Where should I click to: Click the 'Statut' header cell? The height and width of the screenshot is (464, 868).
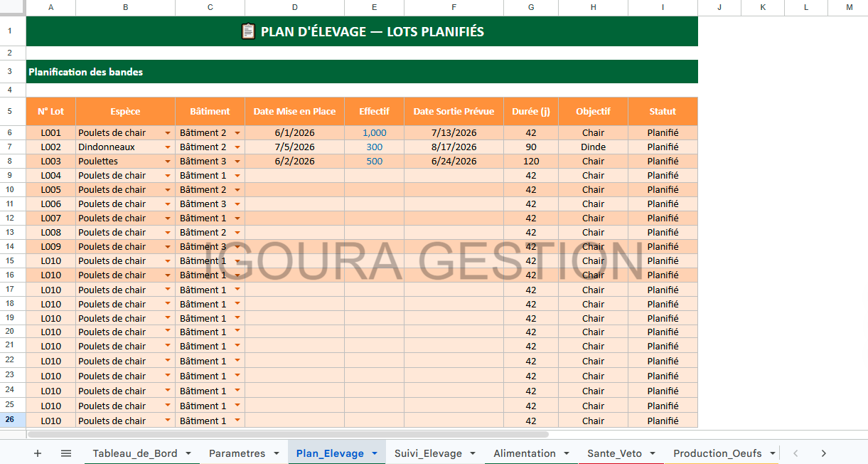(x=663, y=112)
